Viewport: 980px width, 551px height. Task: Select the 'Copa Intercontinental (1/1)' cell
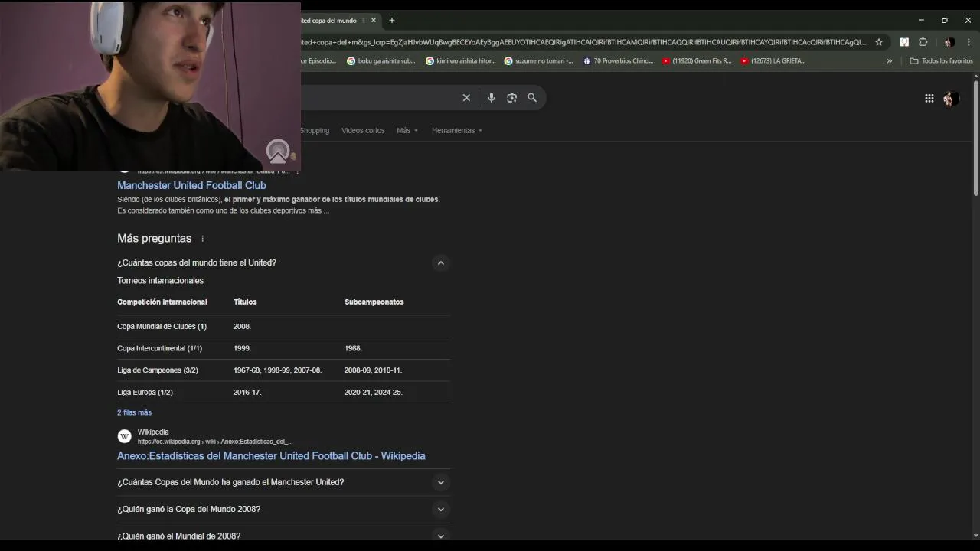159,349
